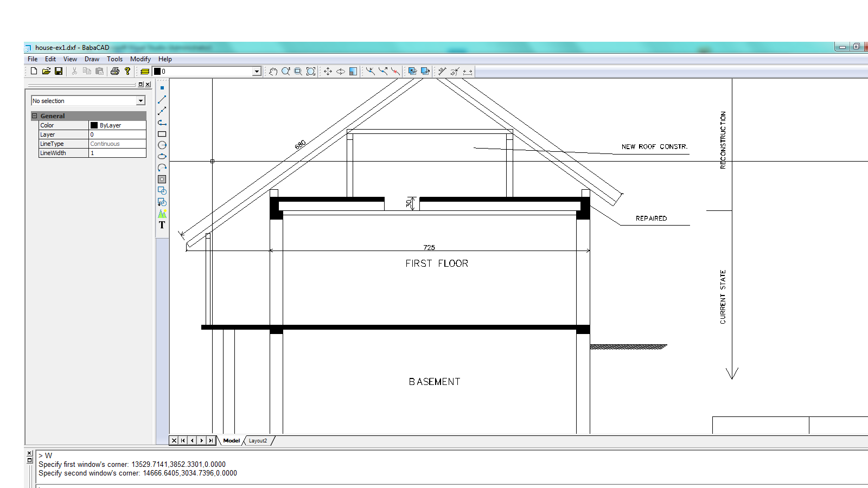Open the No selection dropdown
This screenshot has width=868, height=488.
(141, 101)
